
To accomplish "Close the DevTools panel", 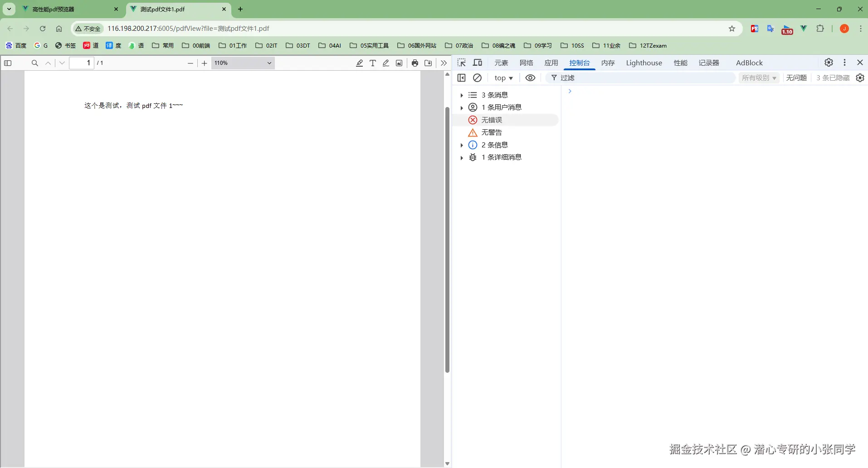I will pyautogui.click(x=860, y=63).
